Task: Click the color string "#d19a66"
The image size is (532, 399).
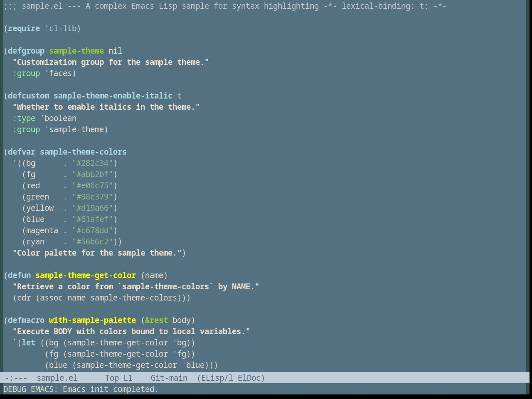Action: point(92,208)
